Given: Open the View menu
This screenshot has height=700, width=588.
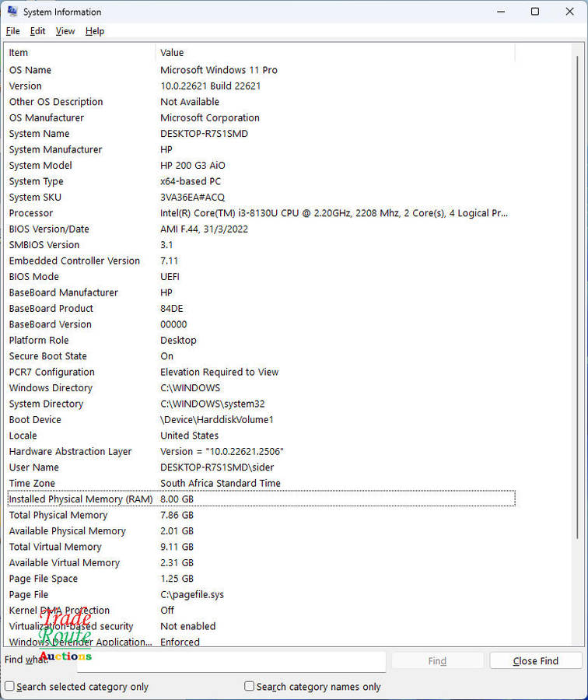Looking at the screenshot, I should click(65, 31).
